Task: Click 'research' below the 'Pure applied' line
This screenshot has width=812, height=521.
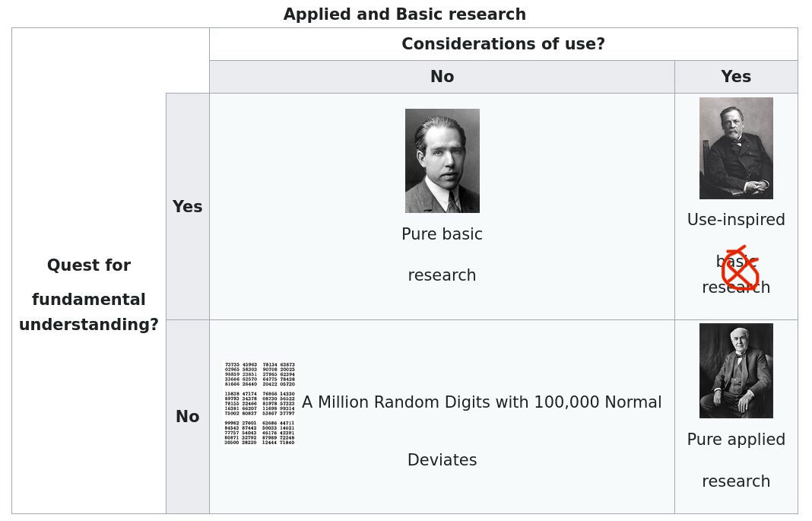Action: (x=736, y=481)
